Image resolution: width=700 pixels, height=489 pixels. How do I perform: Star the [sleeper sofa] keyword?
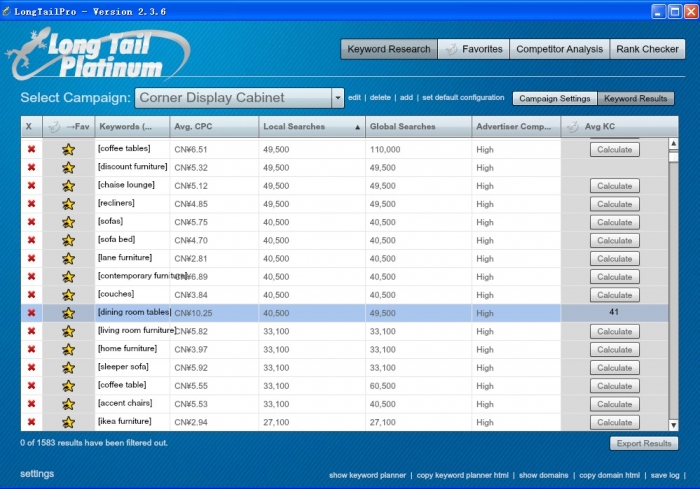(x=68, y=367)
